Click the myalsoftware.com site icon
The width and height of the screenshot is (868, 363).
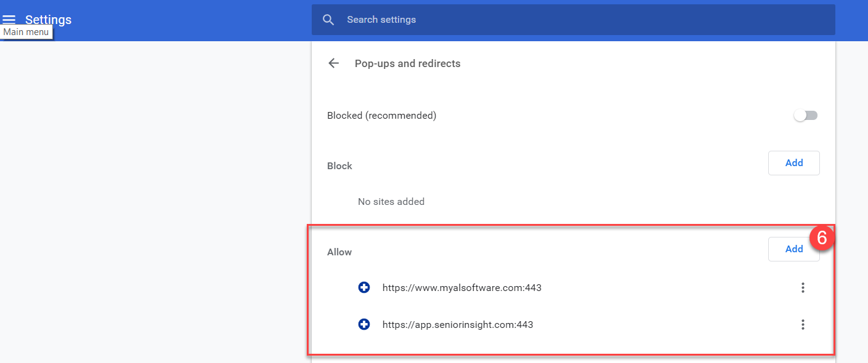click(x=364, y=287)
